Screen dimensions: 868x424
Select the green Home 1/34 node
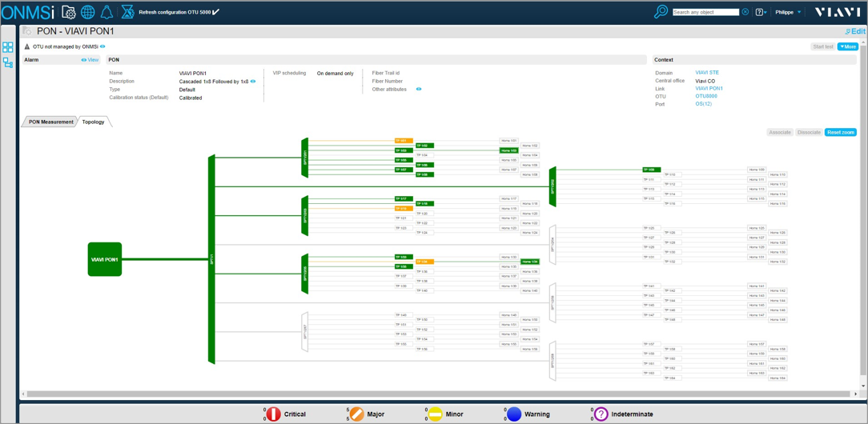tap(530, 262)
